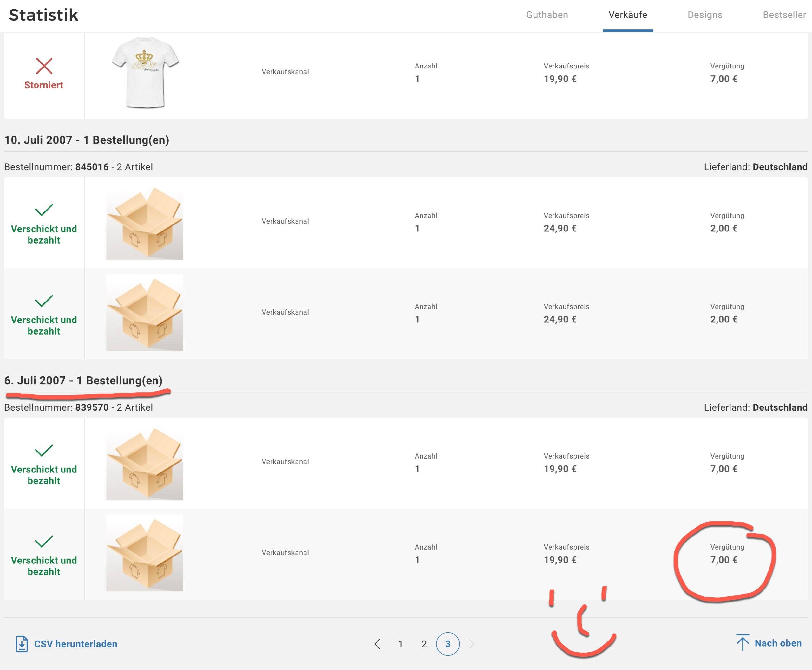Click green checkmark of first 845016 item
The width and height of the screenshot is (812, 670).
(44, 210)
